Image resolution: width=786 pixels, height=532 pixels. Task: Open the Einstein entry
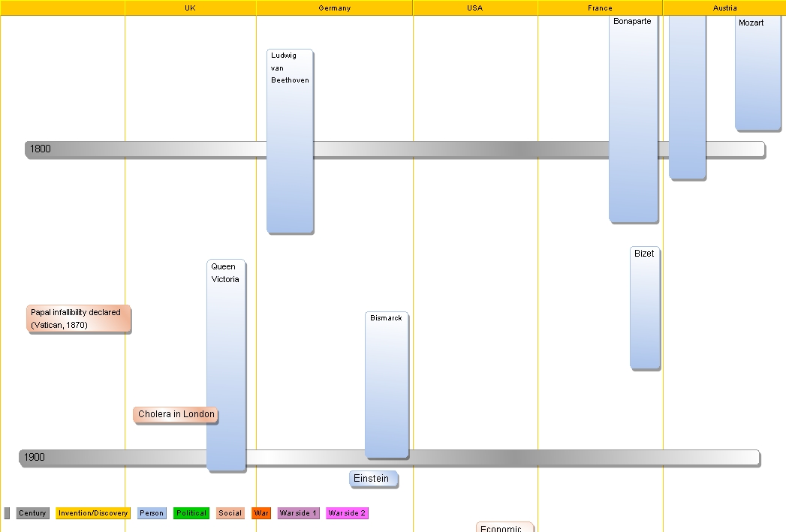[x=372, y=479]
